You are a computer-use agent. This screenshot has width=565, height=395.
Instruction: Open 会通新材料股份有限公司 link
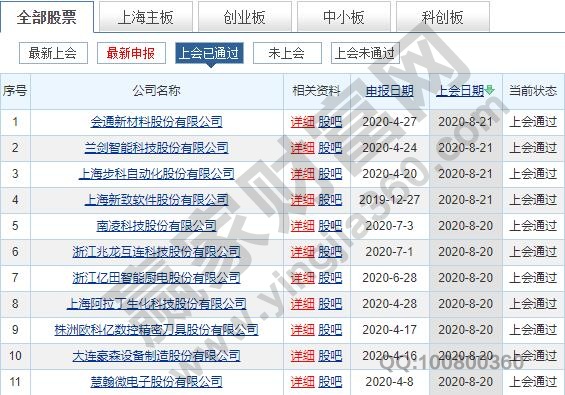[x=156, y=122]
